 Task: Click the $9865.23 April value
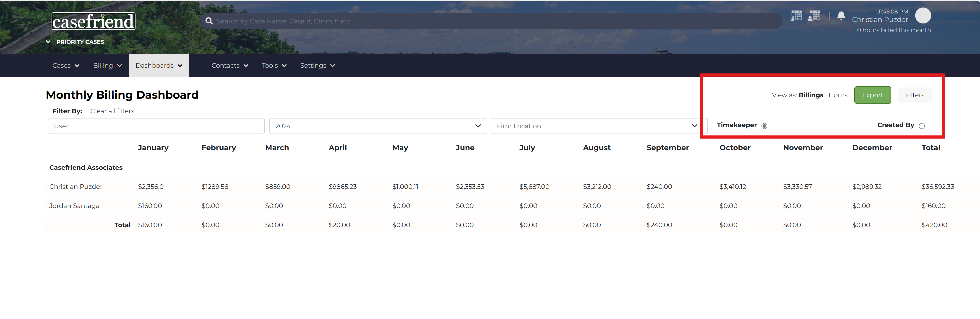click(343, 187)
